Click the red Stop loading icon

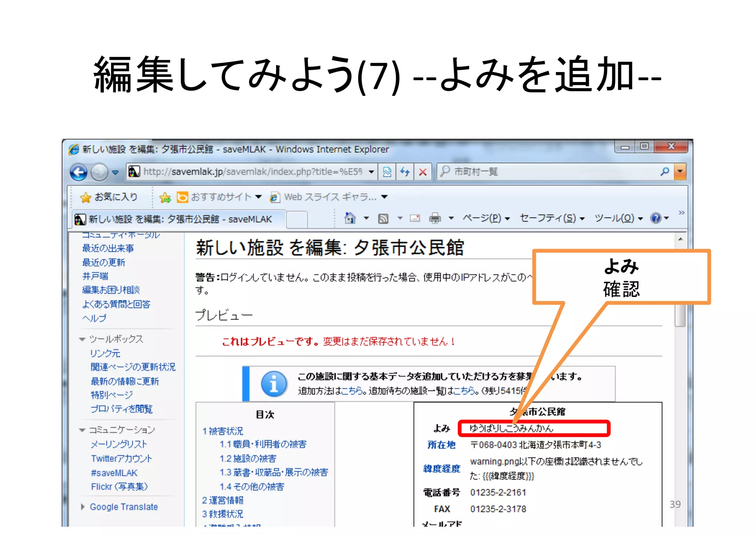click(x=423, y=172)
